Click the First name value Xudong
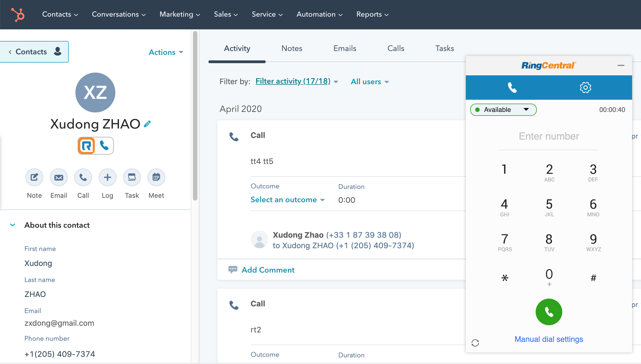 [x=38, y=263]
